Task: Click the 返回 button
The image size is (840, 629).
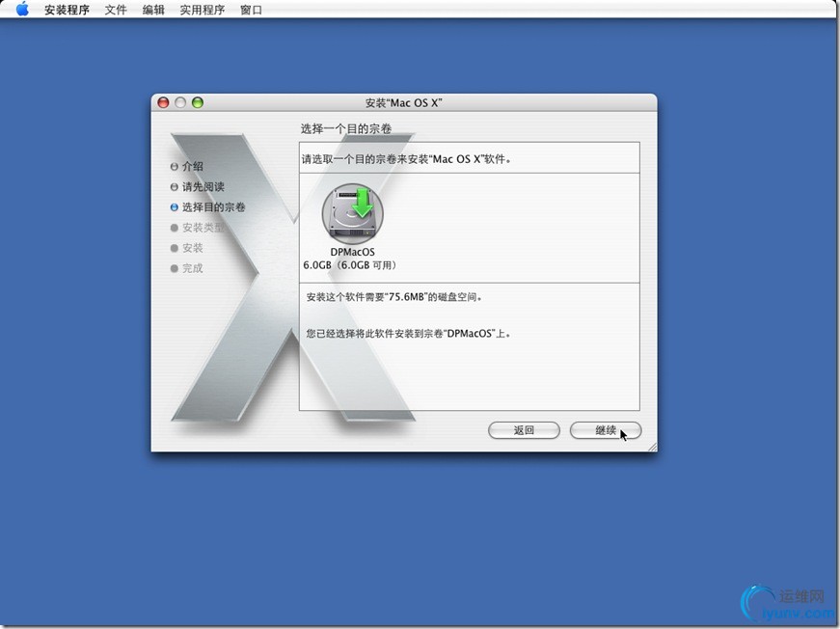Action: tap(524, 430)
